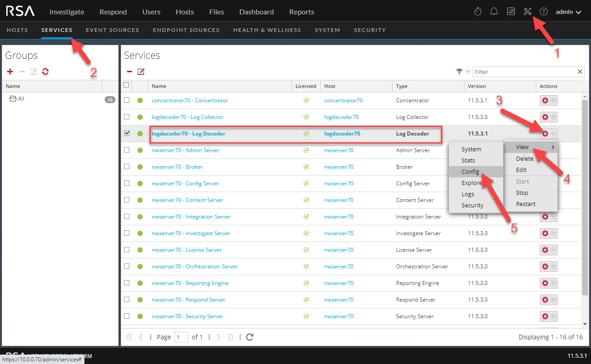Open the Admin tools wrench icon
Image resolution: width=591 pixels, height=364 pixels.
[527, 12]
